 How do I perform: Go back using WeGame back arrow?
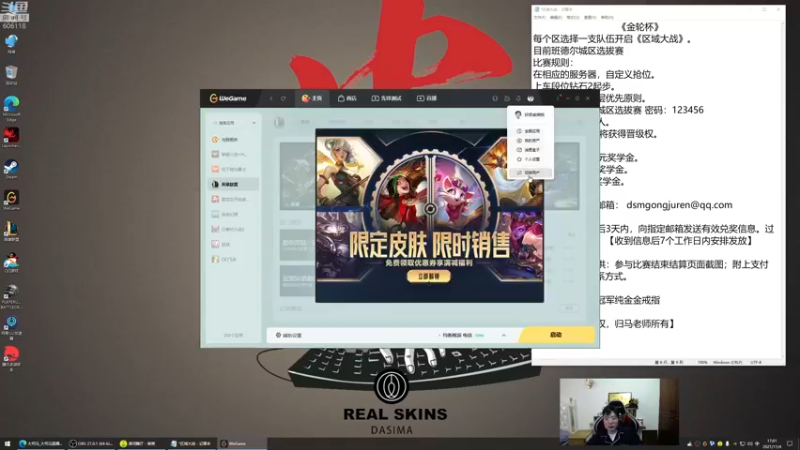pos(271,98)
